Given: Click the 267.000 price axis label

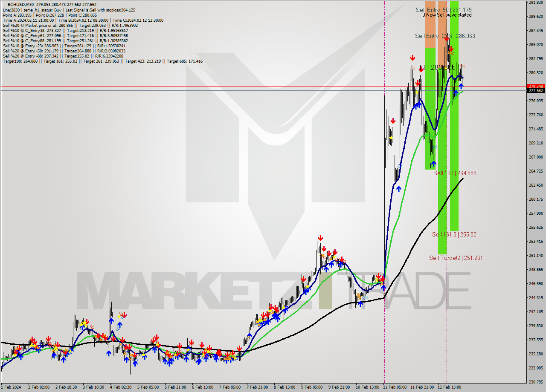Looking at the screenshot, I should click(536, 157).
